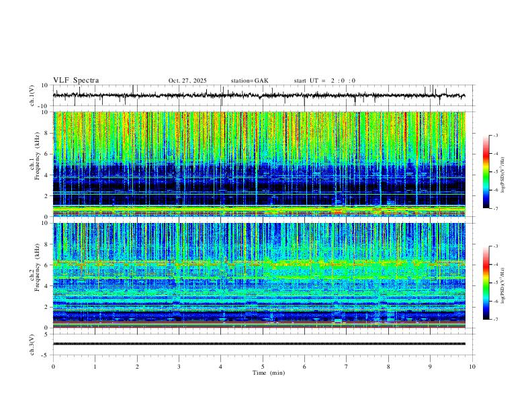Click the '-7' label on ch.2 colorbar
532x411 pixels.
coord(496,319)
